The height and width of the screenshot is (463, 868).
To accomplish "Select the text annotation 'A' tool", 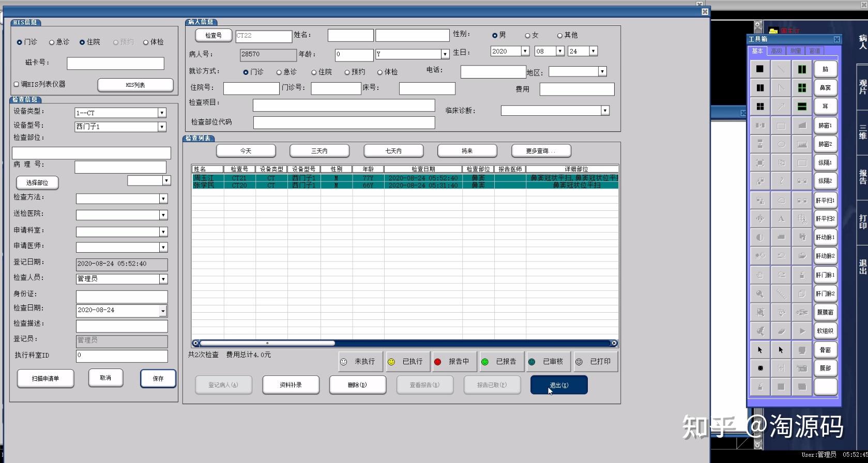I will click(x=781, y=219).
